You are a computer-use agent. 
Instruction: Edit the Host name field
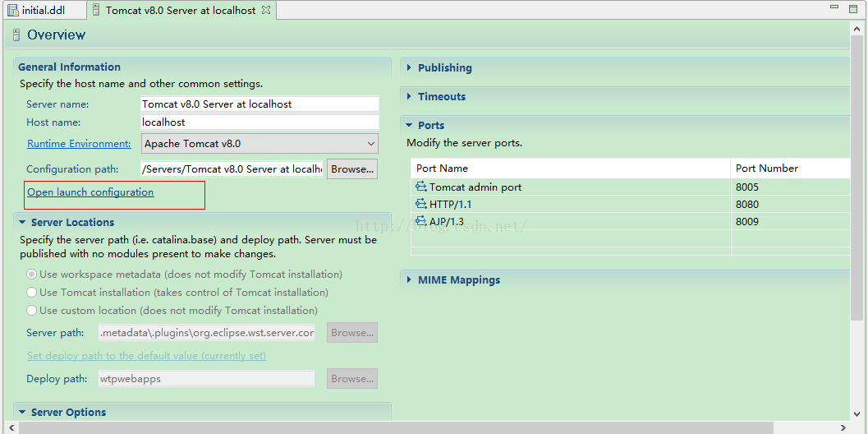coord(259,122)
